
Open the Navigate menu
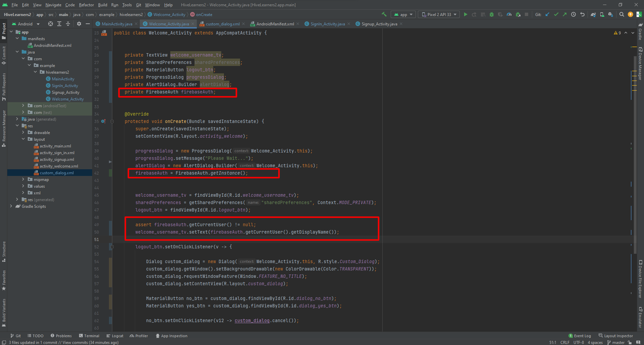coord(53,5)
